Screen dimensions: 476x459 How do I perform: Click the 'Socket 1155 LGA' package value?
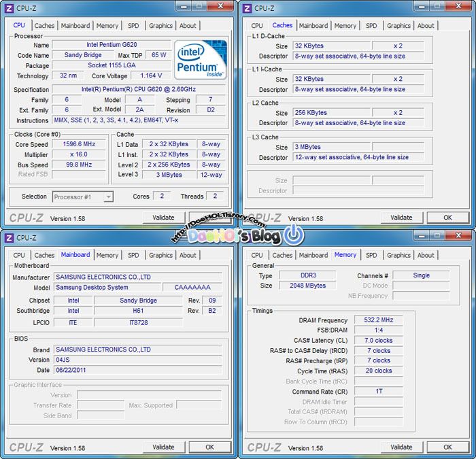(112, 65)
